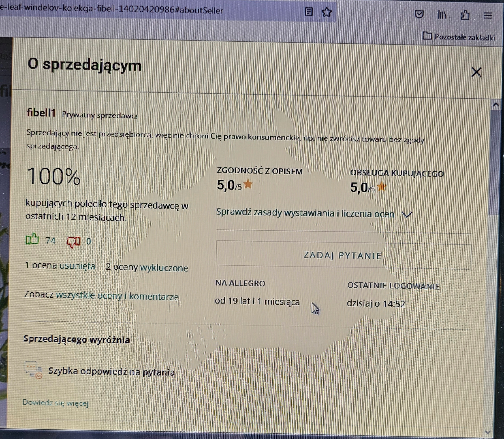Click the dialog's vertical scrollbar thumb
The height and width of the screenshot is (439, 504).
pyautogui.click(x=495, y=162)
